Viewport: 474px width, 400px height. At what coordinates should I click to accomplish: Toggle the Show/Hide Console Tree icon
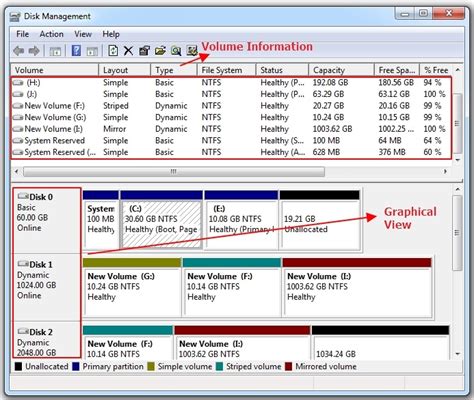[55, 51]
